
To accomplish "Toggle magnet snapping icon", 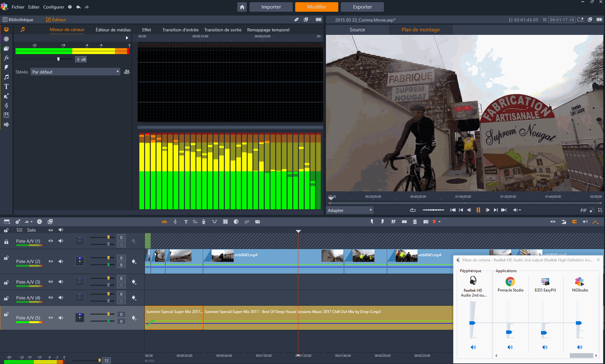I will (x=574, y=222).
